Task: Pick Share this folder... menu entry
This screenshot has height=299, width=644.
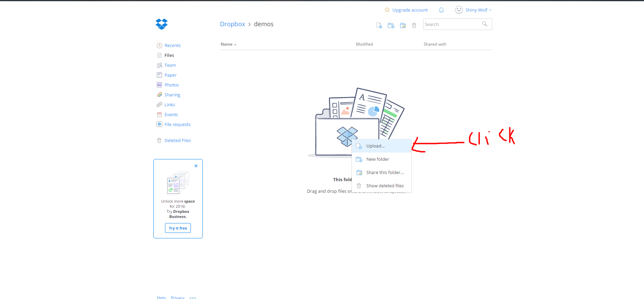Action: point(385,173)
